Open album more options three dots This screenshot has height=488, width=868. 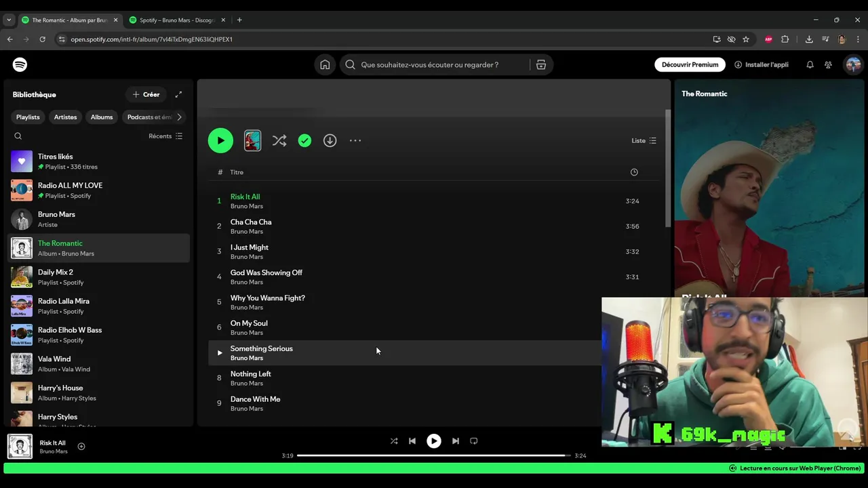(x=355, y=140)
